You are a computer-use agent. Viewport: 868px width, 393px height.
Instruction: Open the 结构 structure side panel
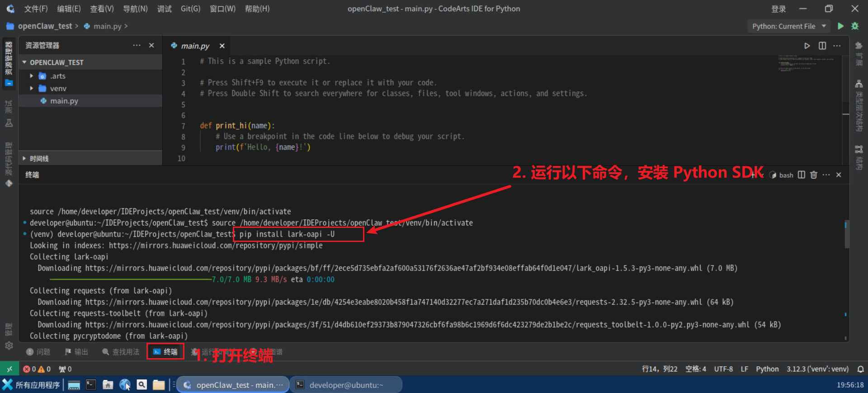tap(859, 157)
